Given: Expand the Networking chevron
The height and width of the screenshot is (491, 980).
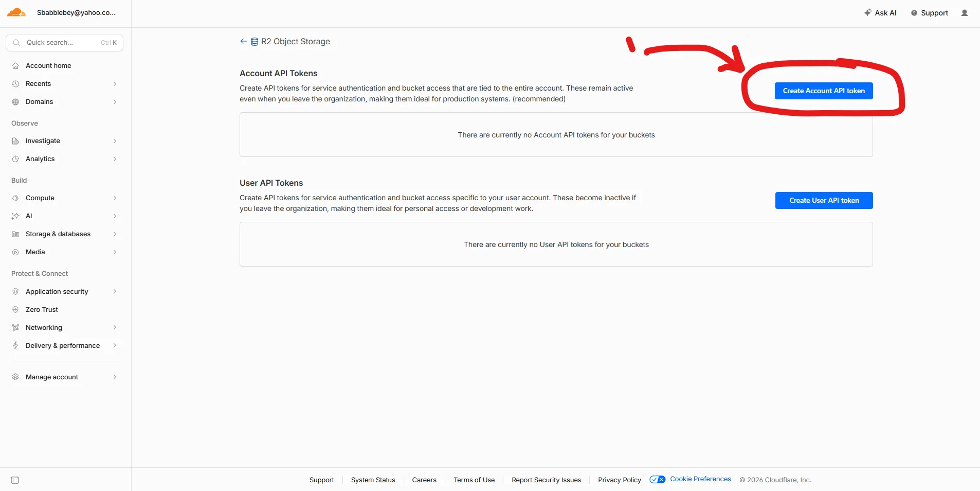Looking at the screenshot, I should (115, 327).
